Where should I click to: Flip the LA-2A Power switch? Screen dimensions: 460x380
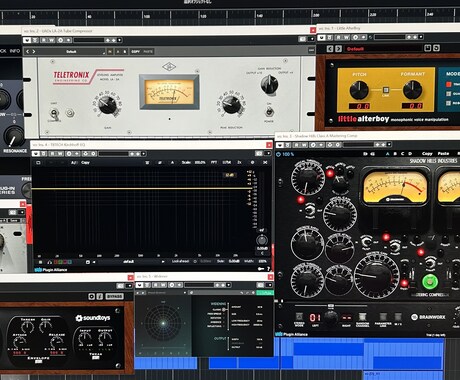269,111
